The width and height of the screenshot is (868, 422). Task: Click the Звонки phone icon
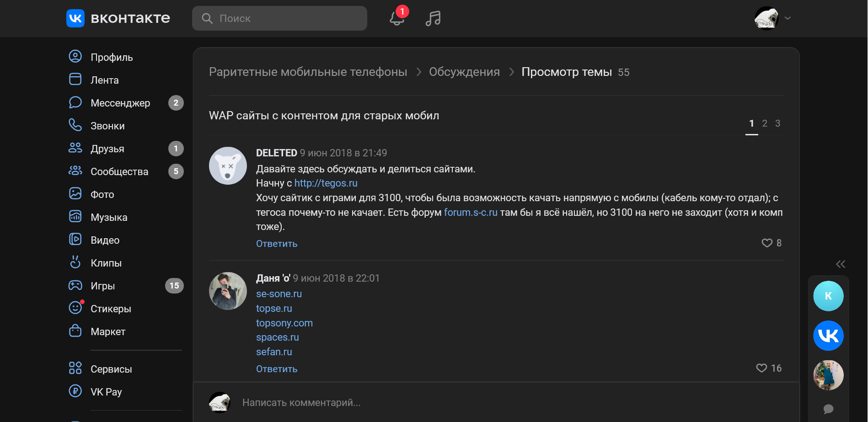(75, 125)
